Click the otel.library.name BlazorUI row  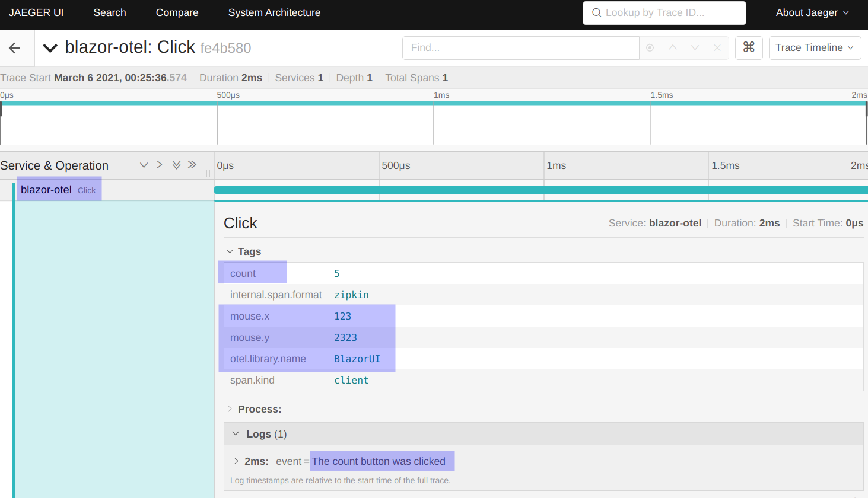(543, 359)
